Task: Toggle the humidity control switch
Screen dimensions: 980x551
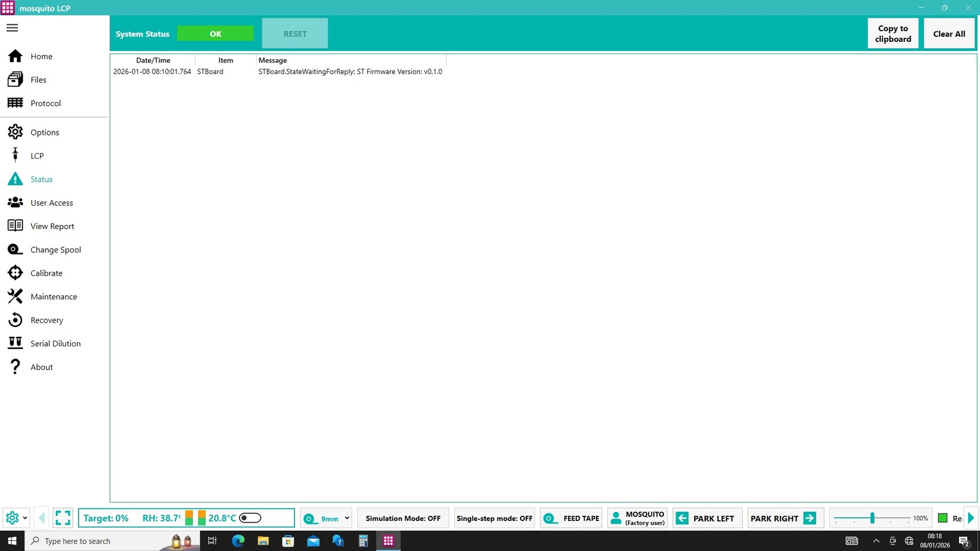Action: coord(250,518)
